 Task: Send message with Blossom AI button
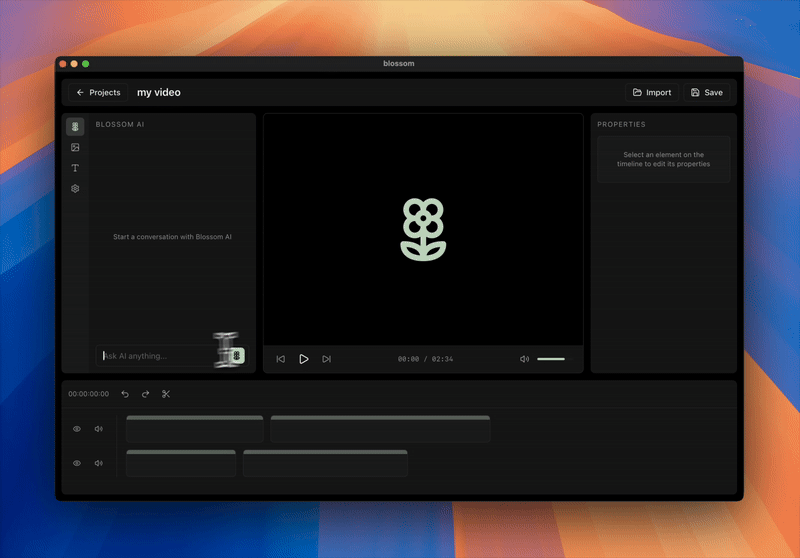click(236, 356)
